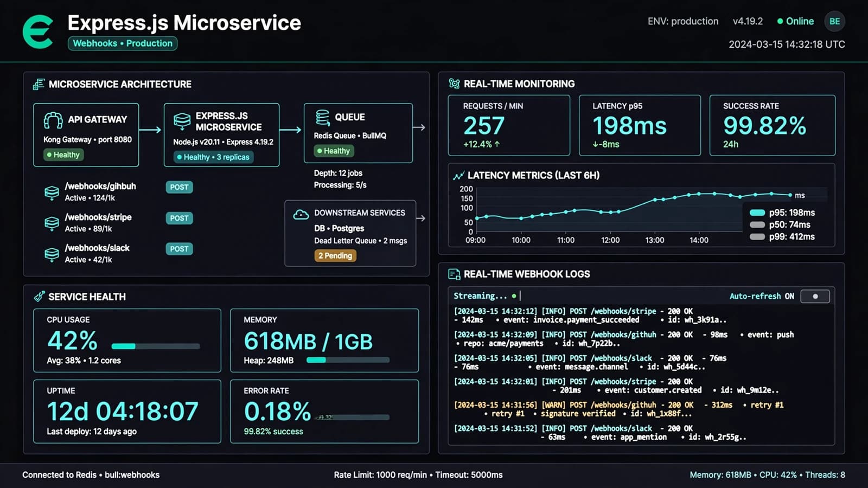Click the /webhooks/stripe endpoint name

(98, 217)
